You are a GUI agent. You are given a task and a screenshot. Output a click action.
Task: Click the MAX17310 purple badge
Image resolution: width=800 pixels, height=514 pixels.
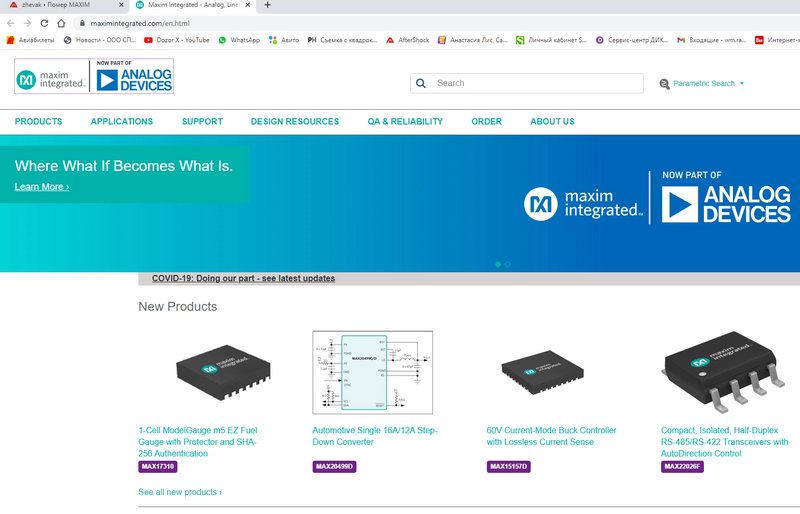click(158, 467)
